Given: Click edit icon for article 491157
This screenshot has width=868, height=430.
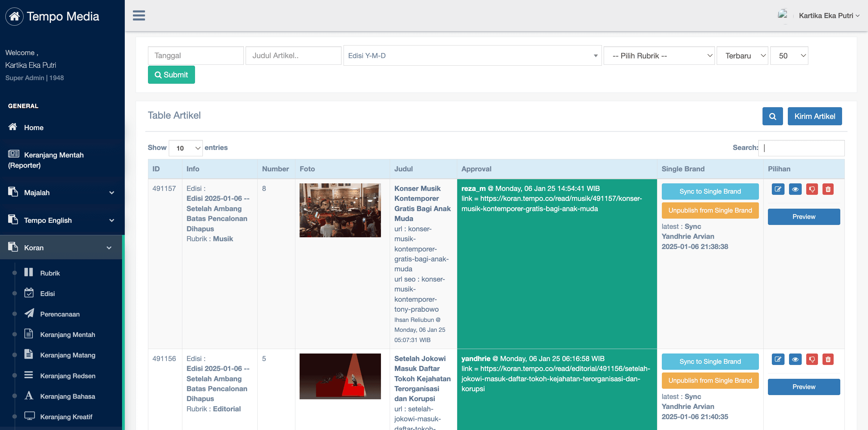Looking at the screenshot, I should click(x=778, y=189).
